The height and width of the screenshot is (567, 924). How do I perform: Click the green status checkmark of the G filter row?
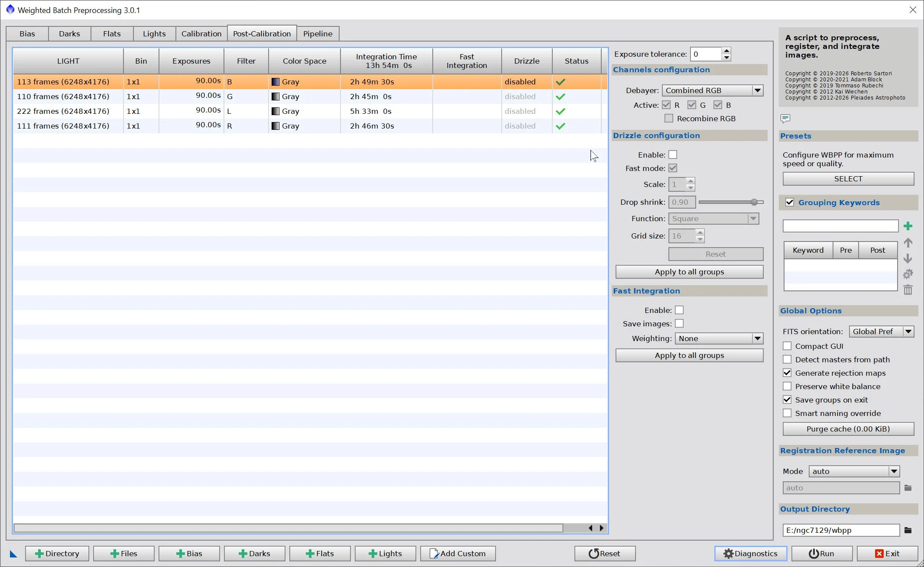[x=561, y=97]
